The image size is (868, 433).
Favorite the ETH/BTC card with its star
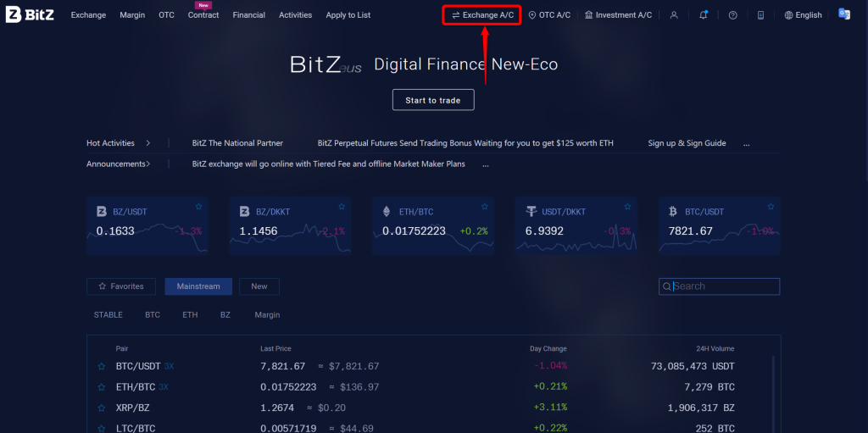point(484,207)
